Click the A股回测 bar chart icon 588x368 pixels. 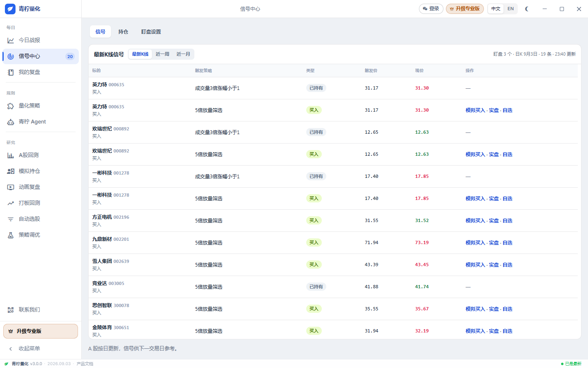click(11, 155)
